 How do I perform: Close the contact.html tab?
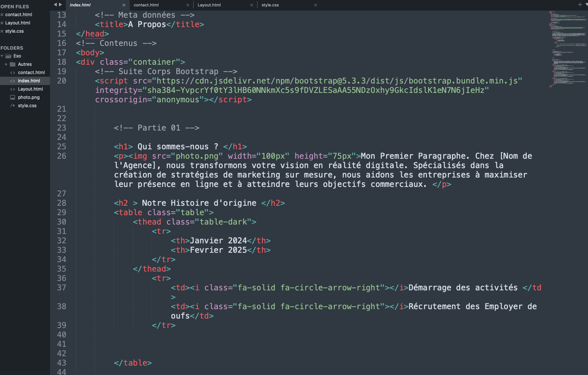[188, 5]
